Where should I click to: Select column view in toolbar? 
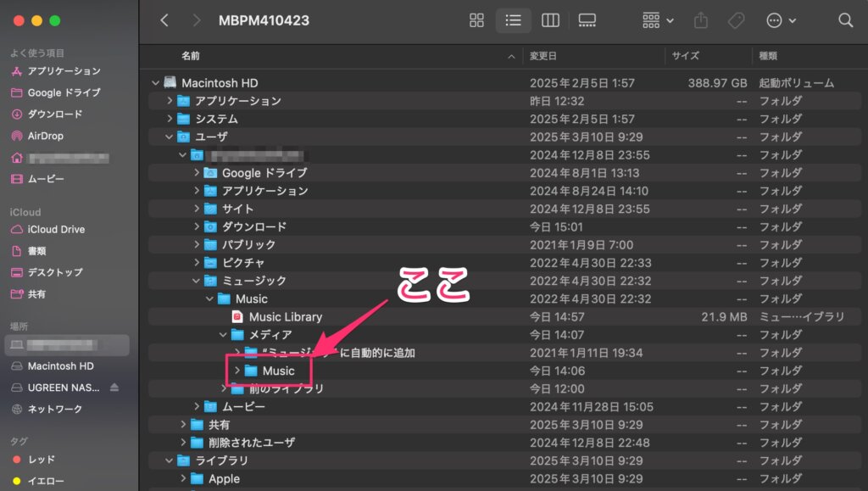(550, 20)
